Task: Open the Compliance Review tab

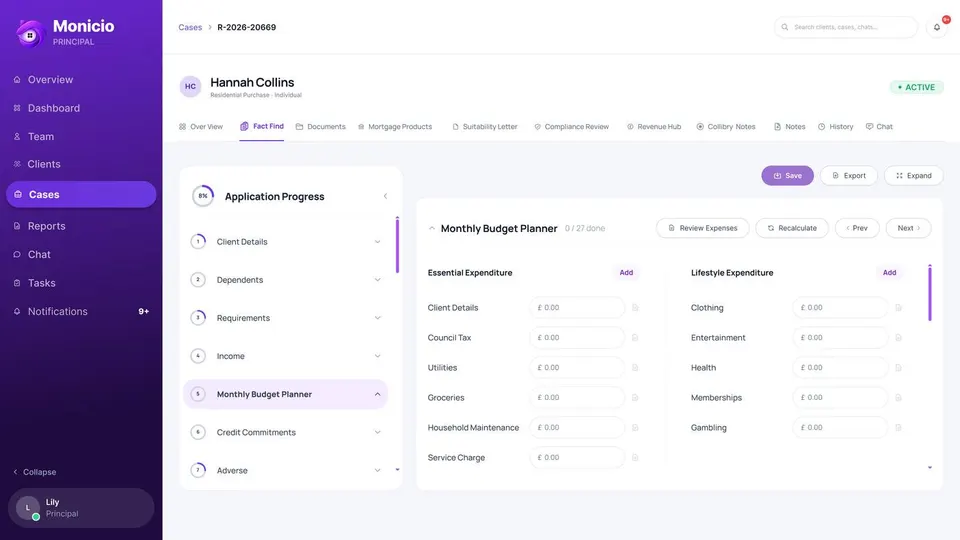Action: point(571,127)
